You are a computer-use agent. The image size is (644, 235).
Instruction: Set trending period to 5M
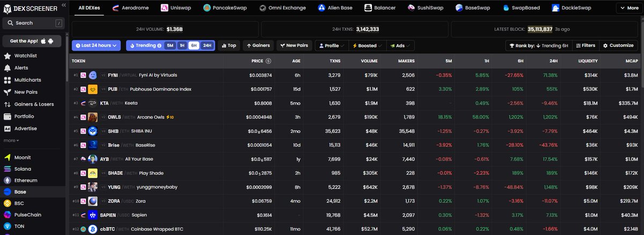170,46
